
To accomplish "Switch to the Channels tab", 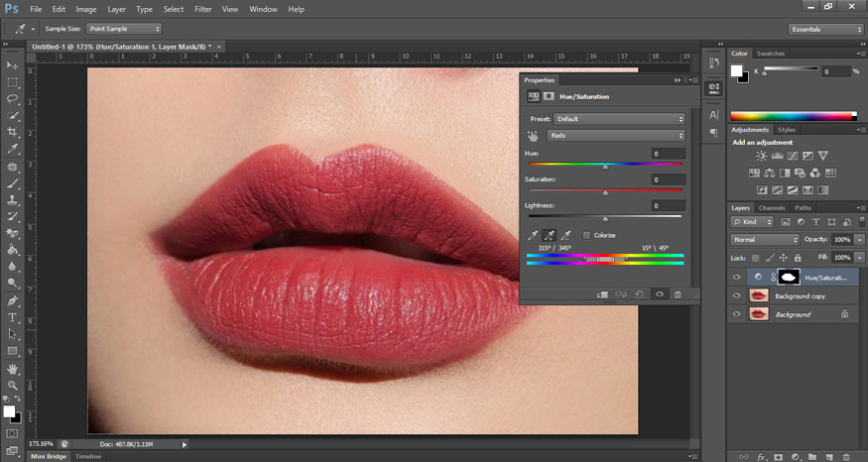I will pyautogui.click(x=772, y=208).
